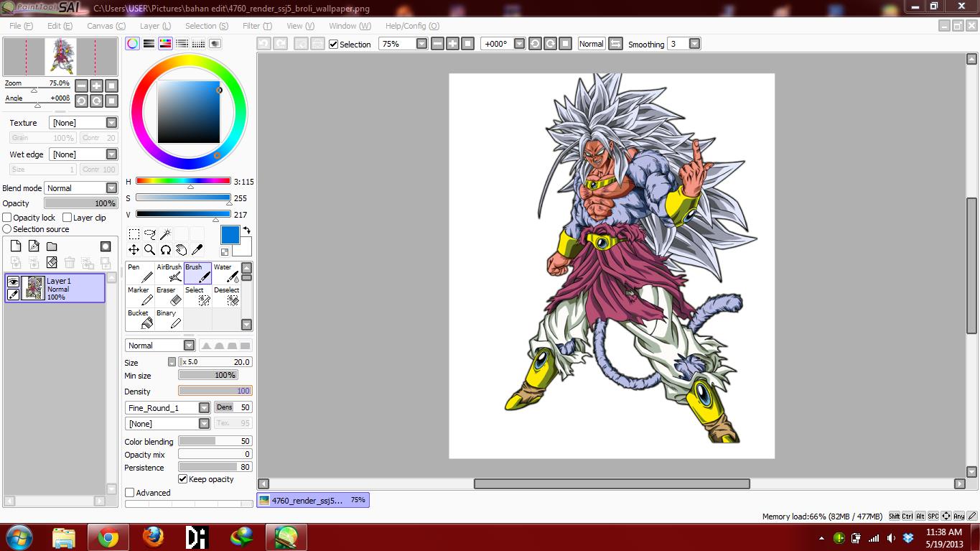Select the zoom magnifier tool
Screen dimensions: 980x551
click(x=150, y=250)
